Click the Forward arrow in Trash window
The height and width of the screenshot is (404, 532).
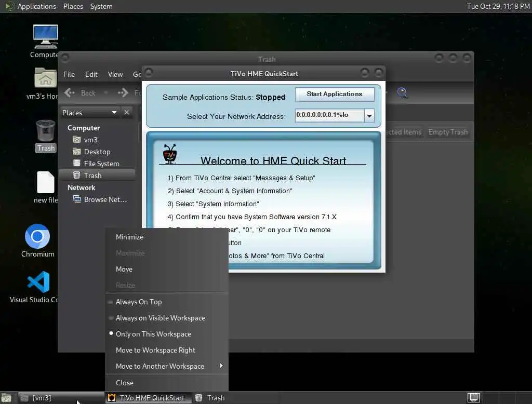[123, 92]
